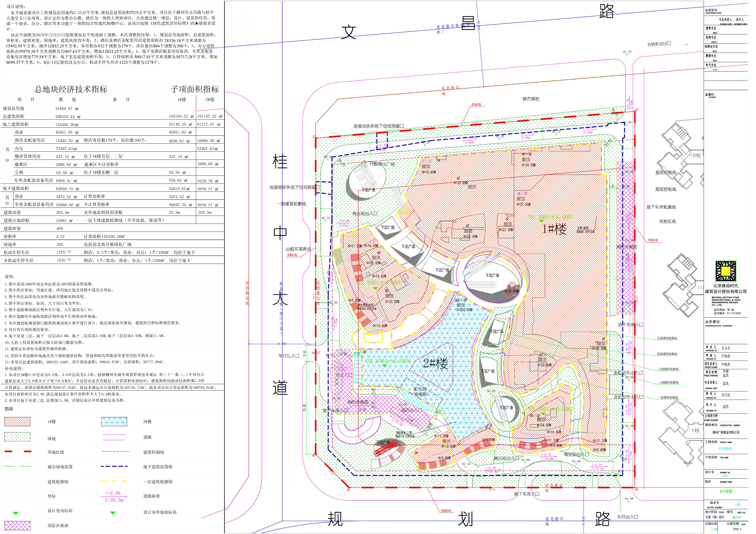Click the 2#楼 building label on plan
Viewport: 756px width, 534px height.
(435, 363)
